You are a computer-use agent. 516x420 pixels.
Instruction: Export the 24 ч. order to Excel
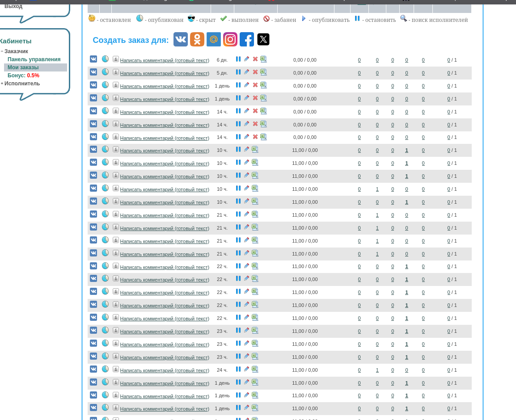255,369
